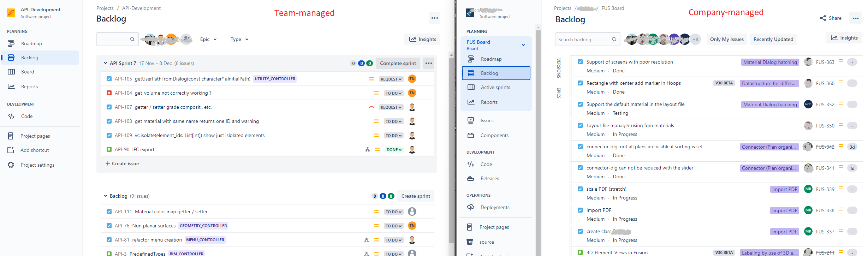Click the Project settings gear icon
The width and height of the screenshot is (868, 256).
(x=11, y=165)
